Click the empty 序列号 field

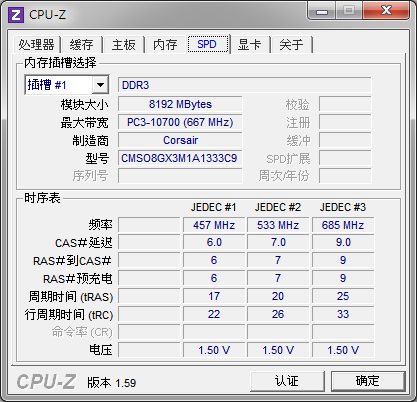[180, 176]
